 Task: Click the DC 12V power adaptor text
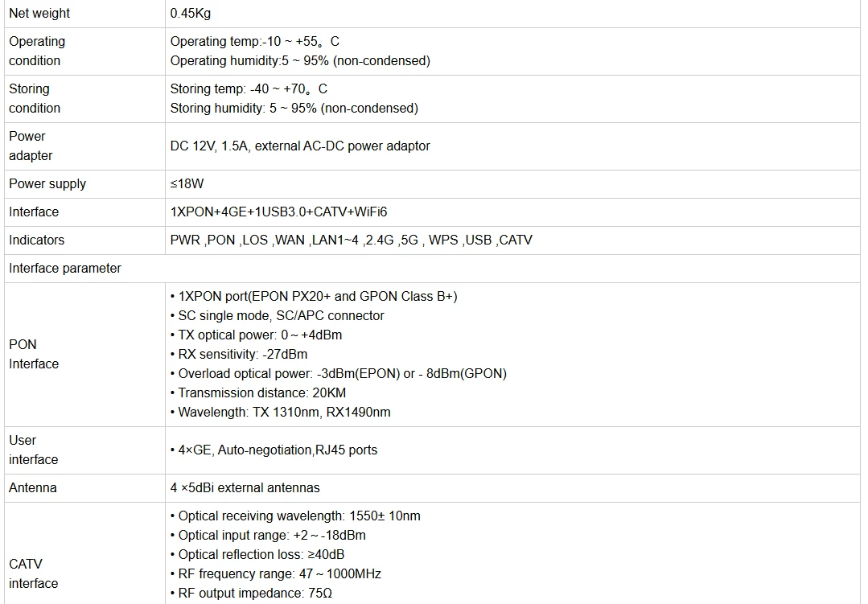[300, 146]
